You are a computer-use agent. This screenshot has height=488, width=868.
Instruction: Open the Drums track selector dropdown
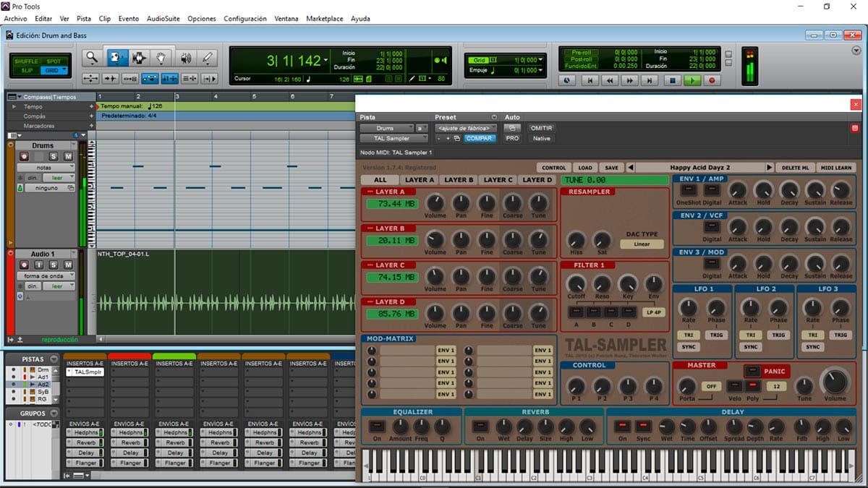(387, 128)
